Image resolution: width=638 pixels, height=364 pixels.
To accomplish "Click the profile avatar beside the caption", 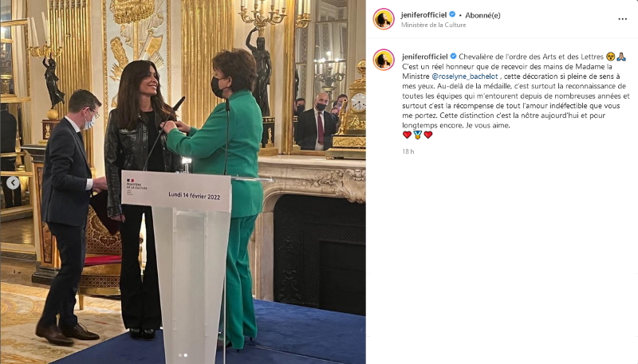I will [x=384, y=60].
